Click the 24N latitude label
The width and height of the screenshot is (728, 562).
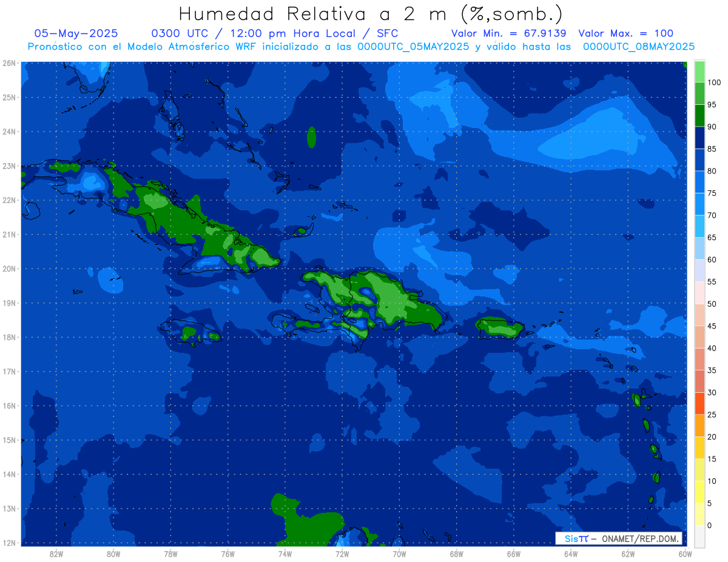pos(9,132)
